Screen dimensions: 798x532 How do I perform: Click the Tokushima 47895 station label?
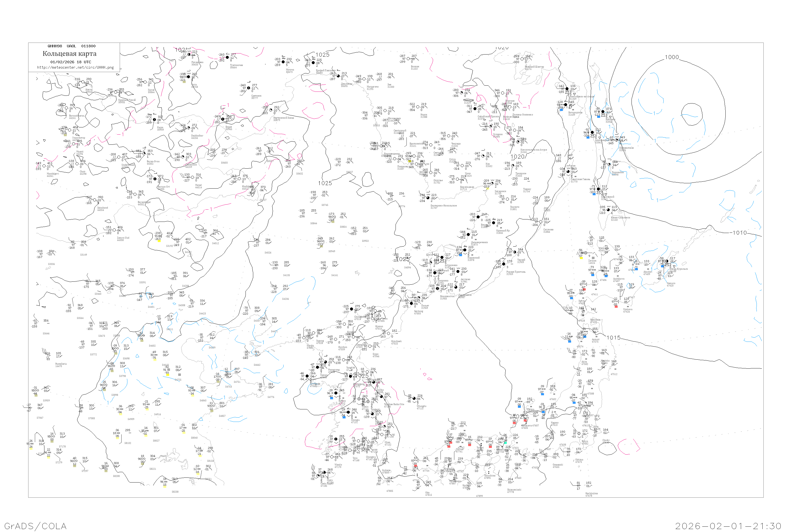[x=490, y=477]
